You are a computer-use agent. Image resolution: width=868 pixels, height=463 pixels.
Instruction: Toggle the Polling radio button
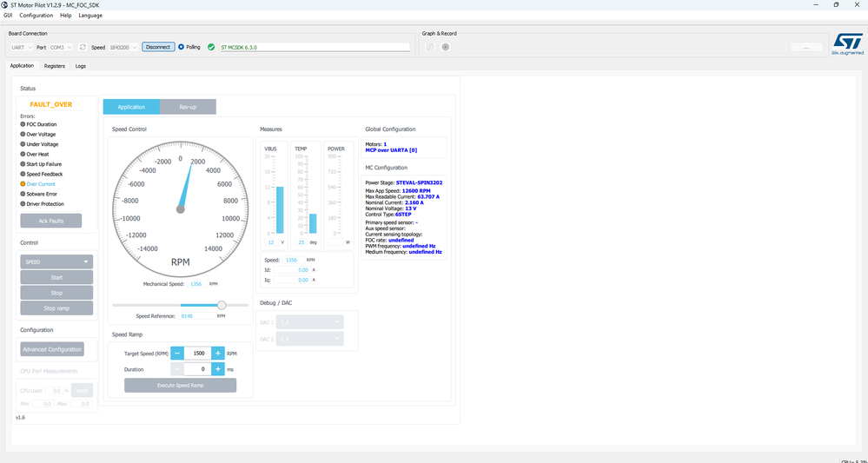(x=181, y=47)
